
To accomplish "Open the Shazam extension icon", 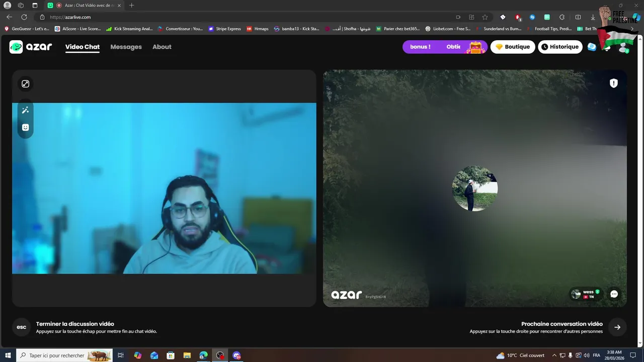I will coord(532,17).
